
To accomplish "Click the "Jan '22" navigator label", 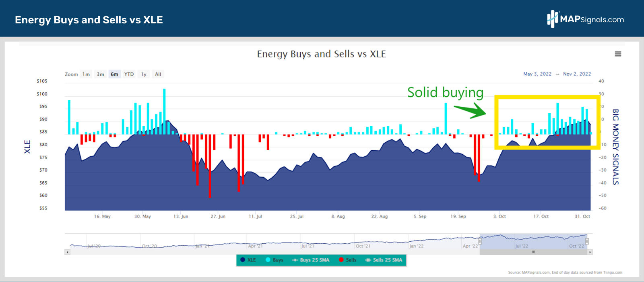I will tap(416, 246).
